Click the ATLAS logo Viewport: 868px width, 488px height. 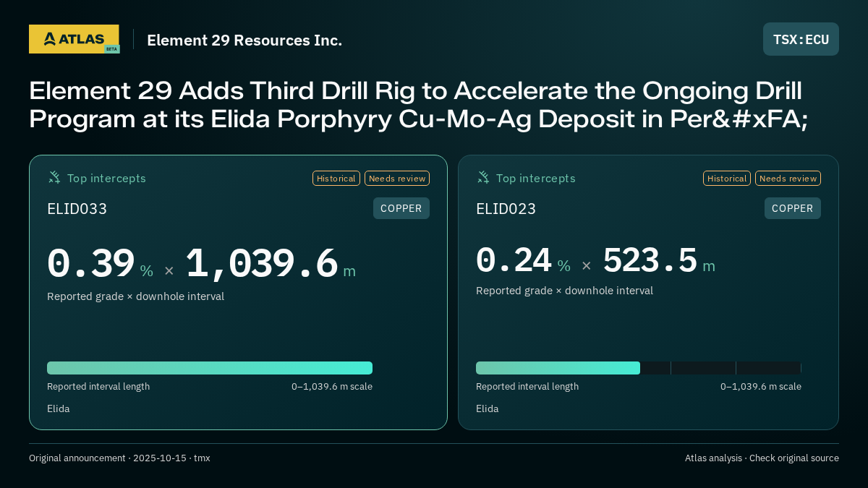coord(74,39)
